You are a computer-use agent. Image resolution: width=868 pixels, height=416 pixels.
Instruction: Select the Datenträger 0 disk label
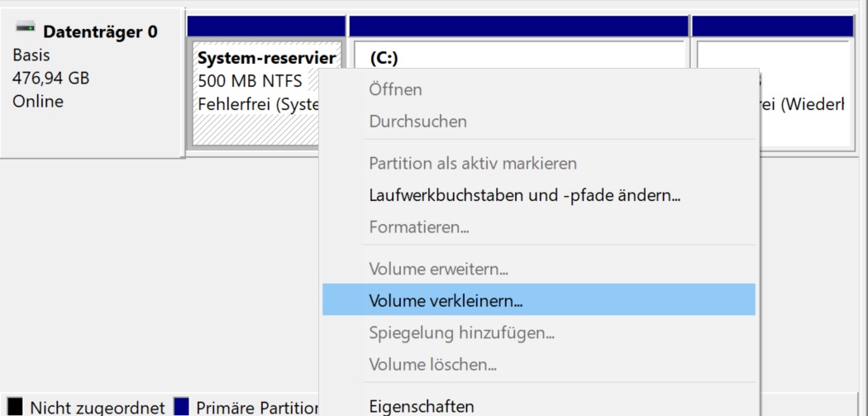[x=99, y=31]
